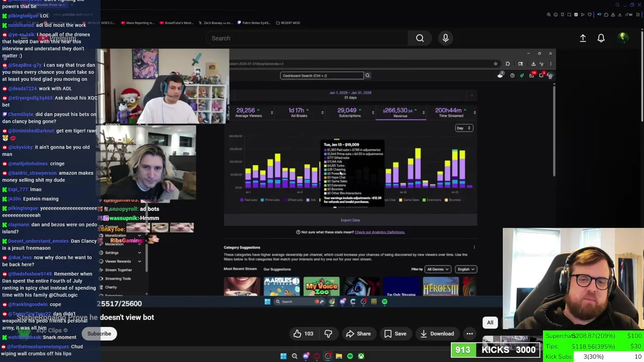Click the YouTube search magnifier button
The image size is (644, 362).
tap(420, 38)
